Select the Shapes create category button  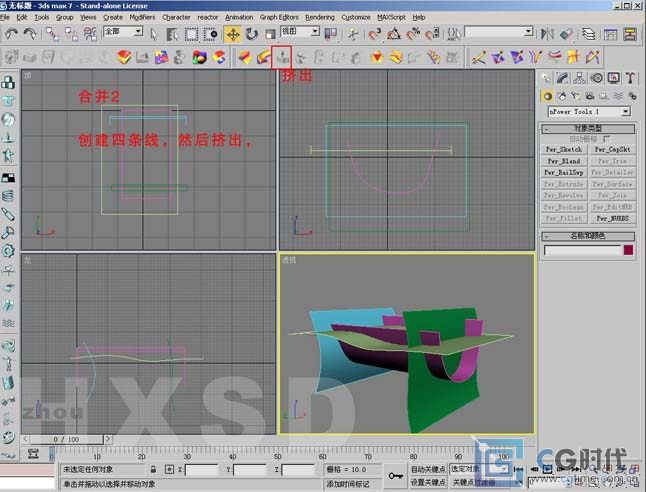coord(562,96)
